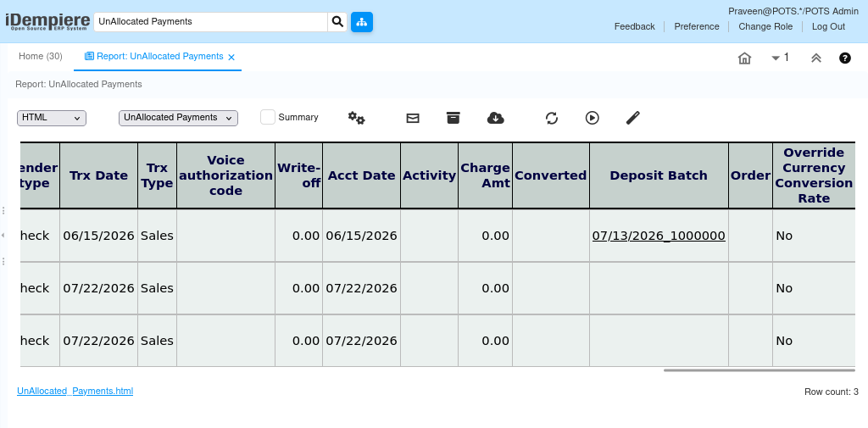This screenshot has height=428, width=868.
Task: Click the Converted column header
Action: (551, 175)
